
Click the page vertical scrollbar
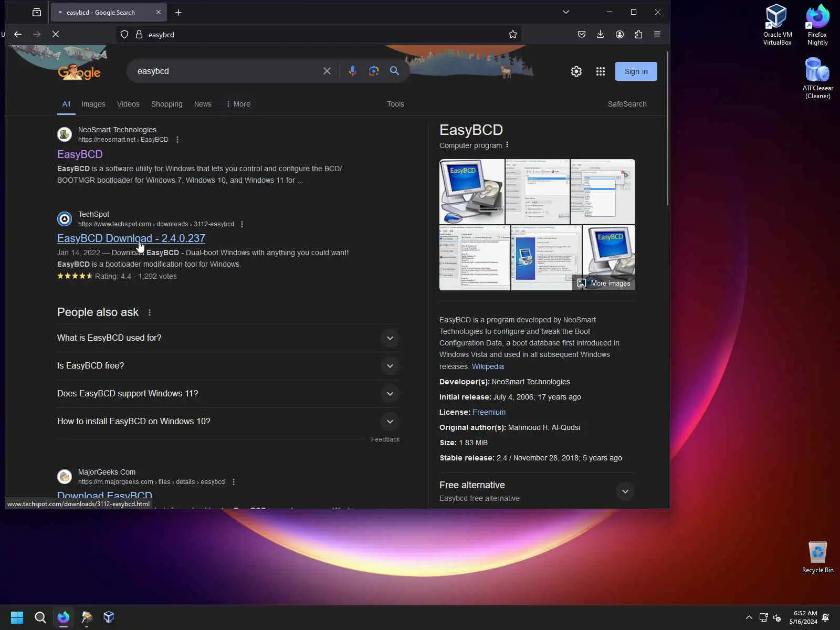[x=668, y=129]
